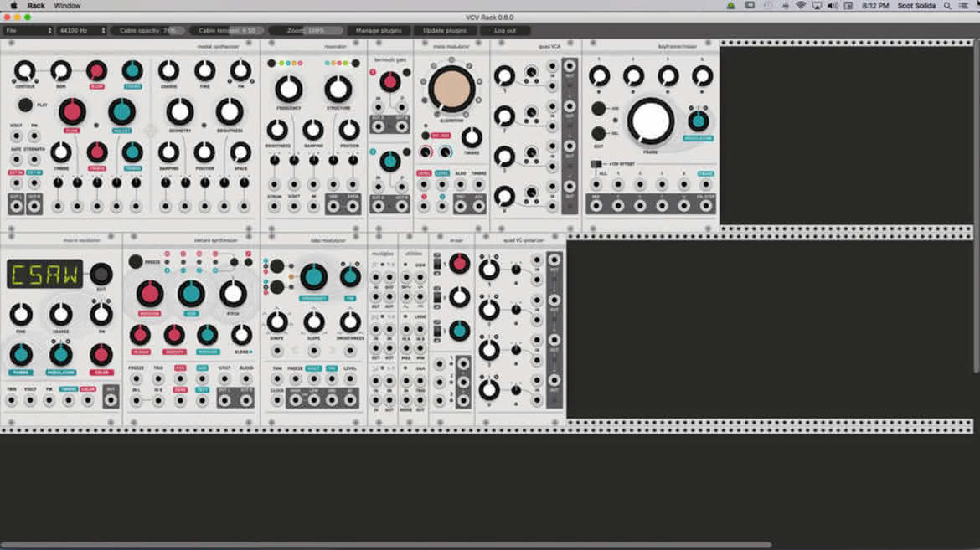
Task: Click the first gain knob on quad VC-polarizer
Action: (x=489, y=270)
